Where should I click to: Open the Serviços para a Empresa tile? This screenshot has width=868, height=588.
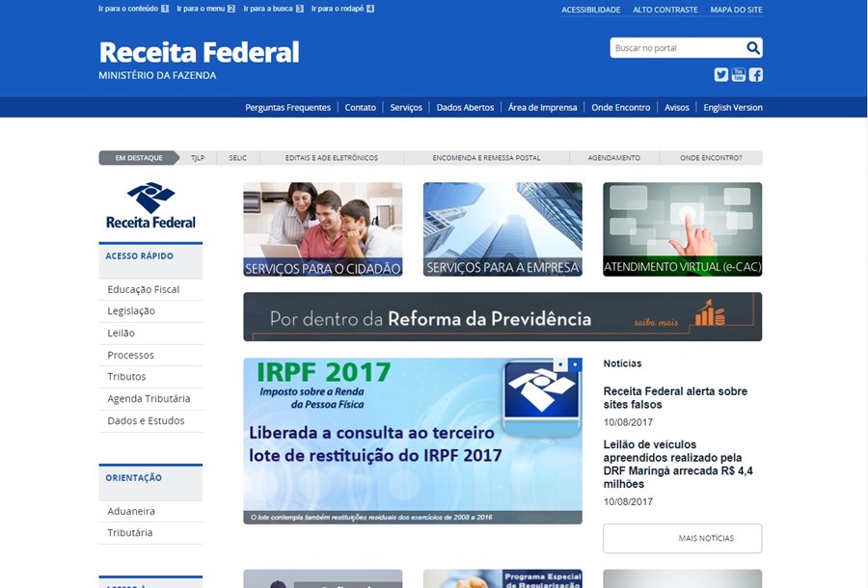click(x=502, y=229)
